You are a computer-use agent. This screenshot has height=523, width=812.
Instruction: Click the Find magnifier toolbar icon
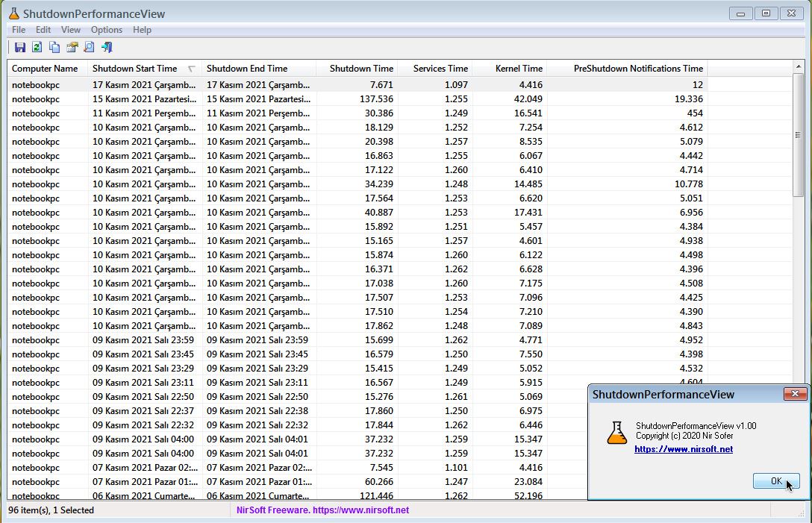[89, 48]
